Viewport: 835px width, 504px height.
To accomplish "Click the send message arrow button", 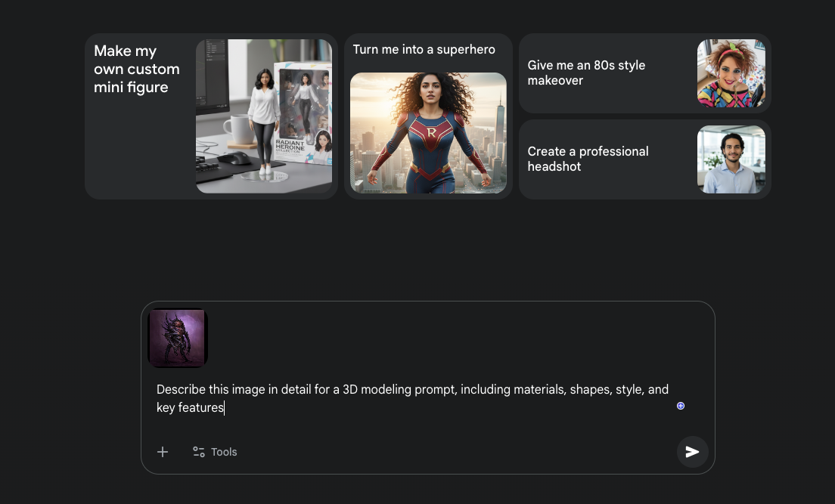I will click(x=692, y=452).
